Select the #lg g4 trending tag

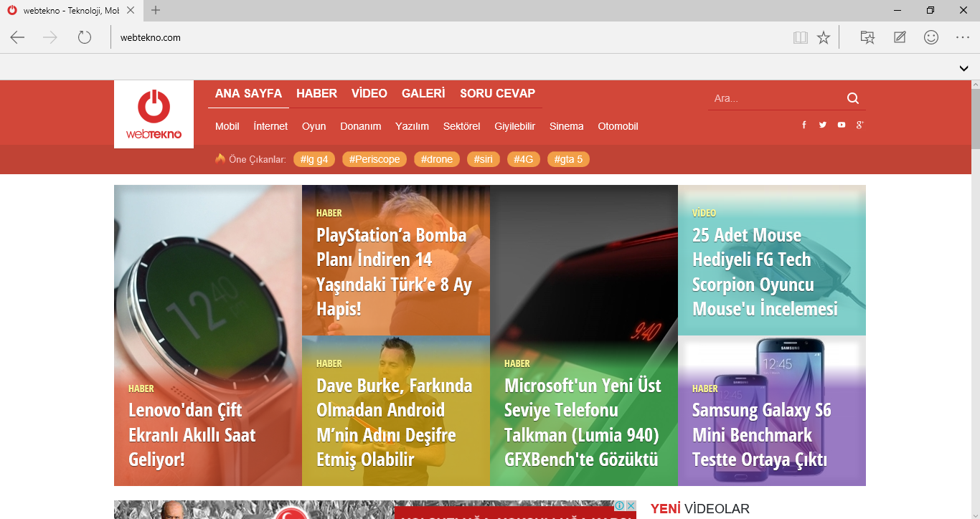[x=314, y=159]
